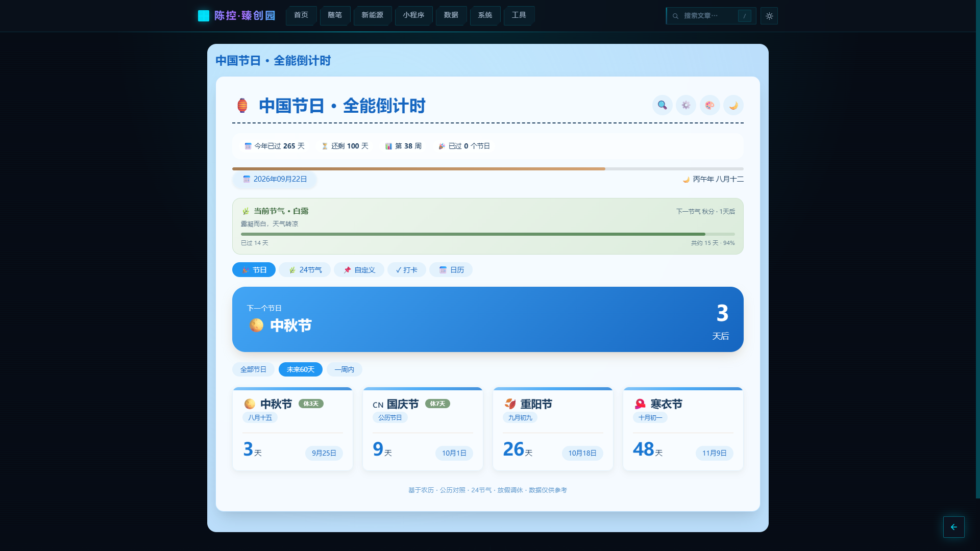Click the 重阳节 card icon
The height and width of the screenshot is (551, 980).
tap(510, 404)
